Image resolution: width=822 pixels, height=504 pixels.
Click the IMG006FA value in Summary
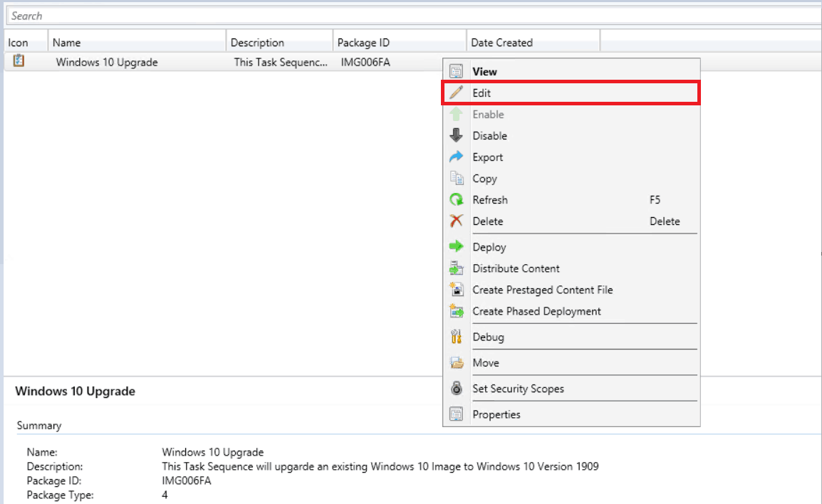click(x=186, y=481)
